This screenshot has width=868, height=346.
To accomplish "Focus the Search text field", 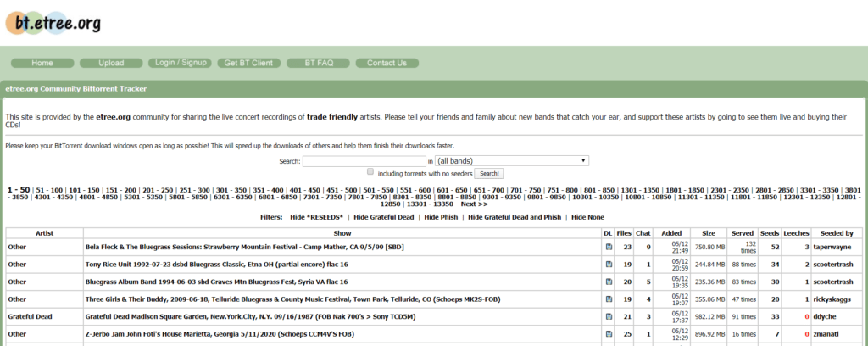I will click(364, 161).
